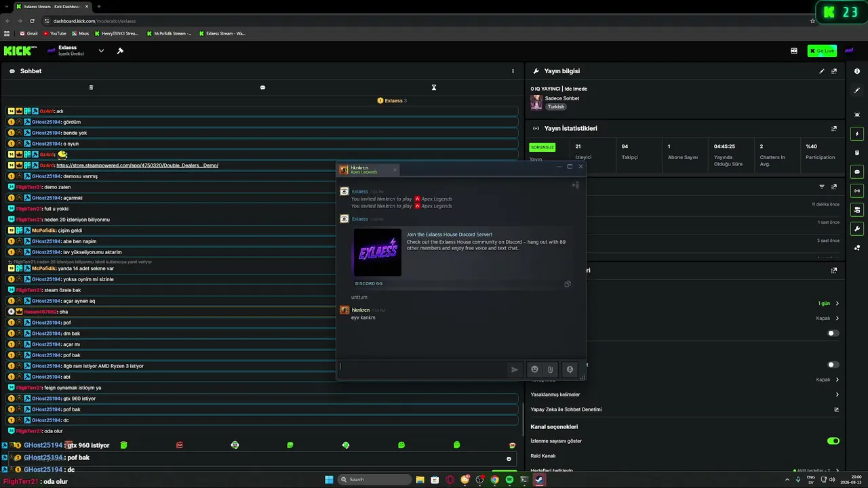Click the speech bubble icon above chat
The width and height of the screenshot is (868, 488).
click(262, 87)
